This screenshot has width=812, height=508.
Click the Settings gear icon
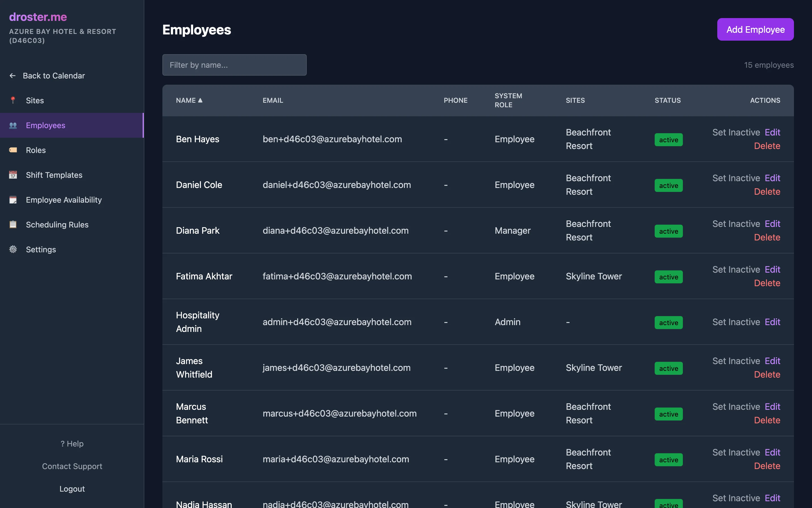point(13,249)
